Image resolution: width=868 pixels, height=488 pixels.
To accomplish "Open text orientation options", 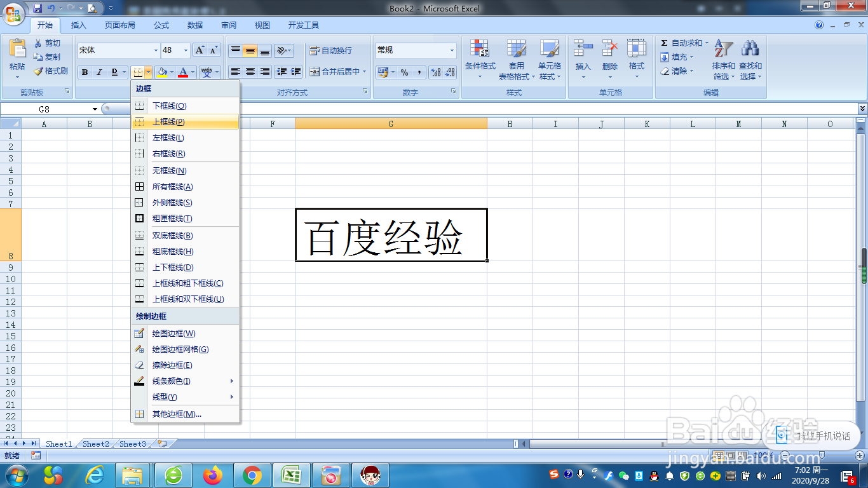I will [x=284, y=50].
